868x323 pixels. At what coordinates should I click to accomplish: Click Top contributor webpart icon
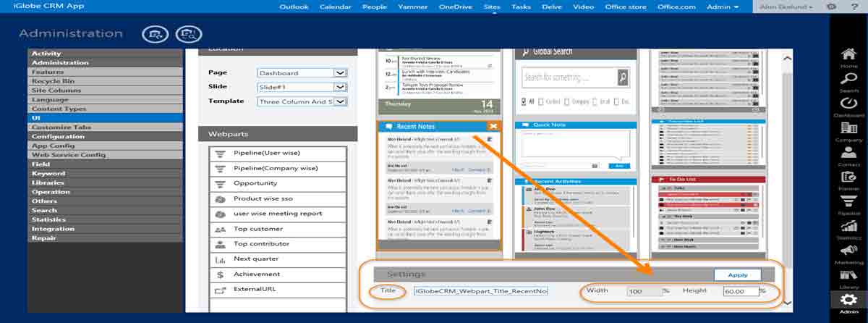[220, 244]
